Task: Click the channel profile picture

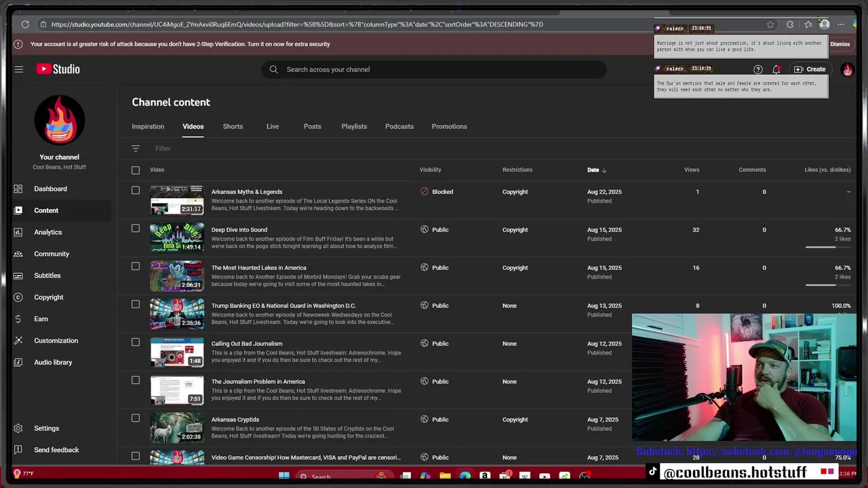Action: tap(60, 120)
